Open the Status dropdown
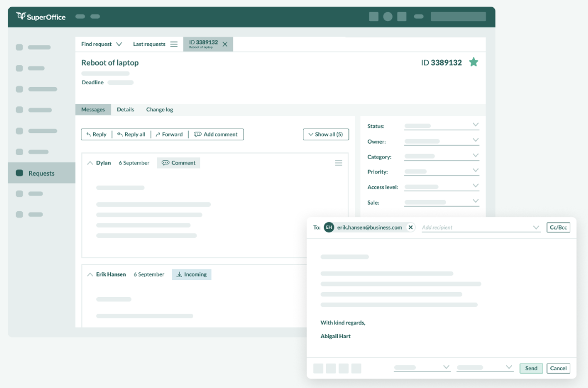 click(442, 126)
